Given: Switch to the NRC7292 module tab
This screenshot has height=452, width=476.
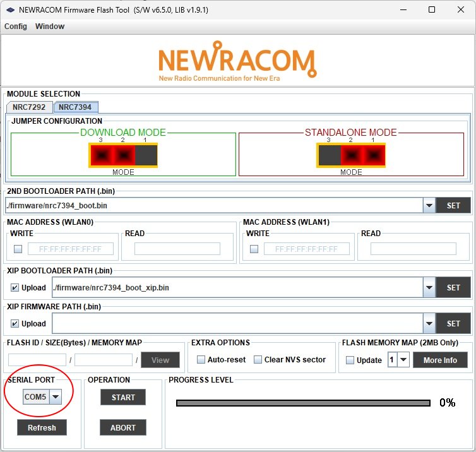Looking at the screenshot, I should point(29,107).
